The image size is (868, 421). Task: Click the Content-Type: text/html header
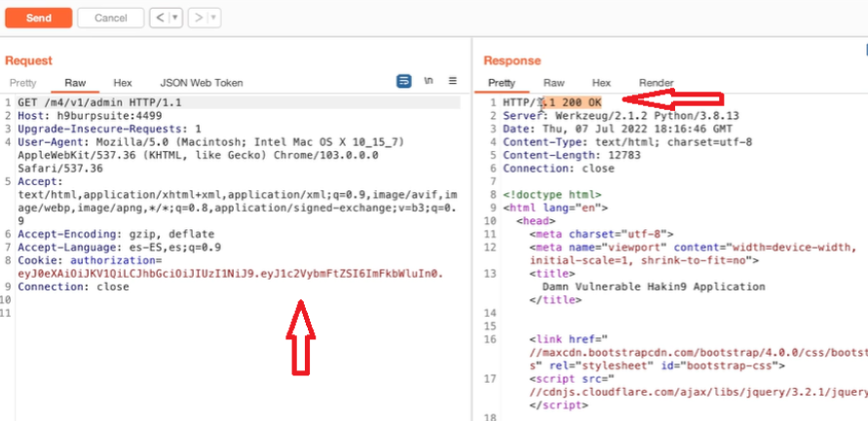point(627,142)
